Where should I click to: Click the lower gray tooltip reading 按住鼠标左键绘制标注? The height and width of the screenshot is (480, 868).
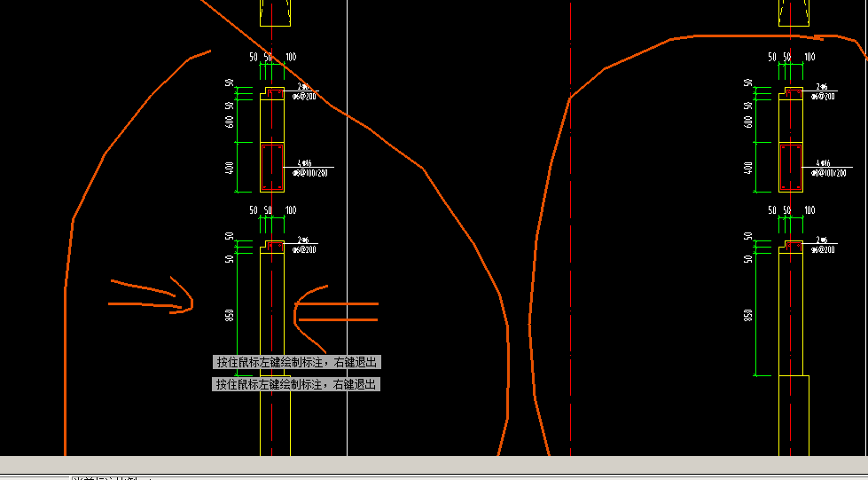tap(296, 384)
